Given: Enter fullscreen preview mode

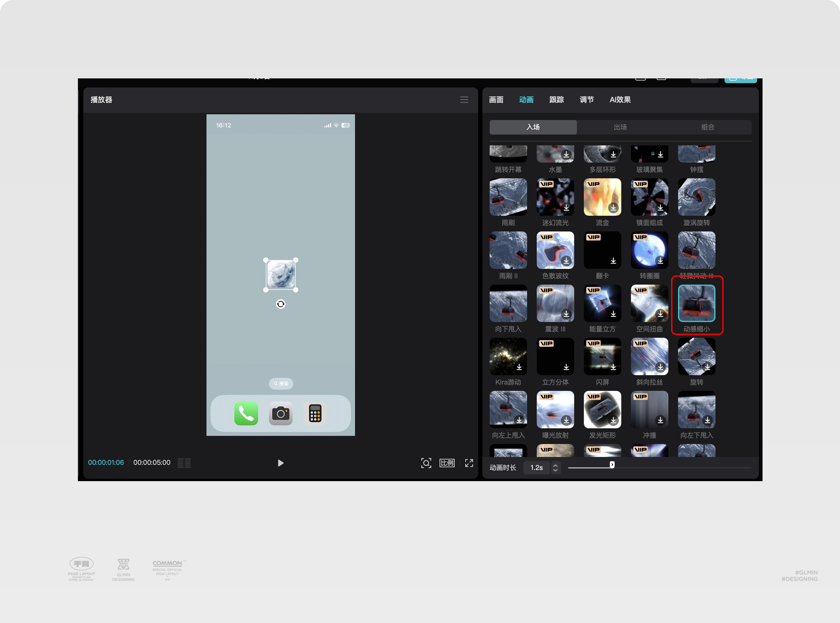Looking at the screenshot, I should (469, 463).
